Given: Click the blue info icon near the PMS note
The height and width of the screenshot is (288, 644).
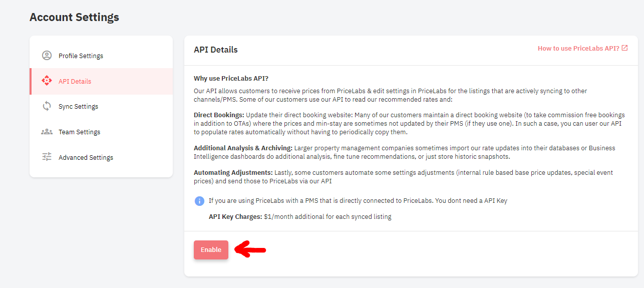Looking at the screenshot, I should click(x=199, y=201).
